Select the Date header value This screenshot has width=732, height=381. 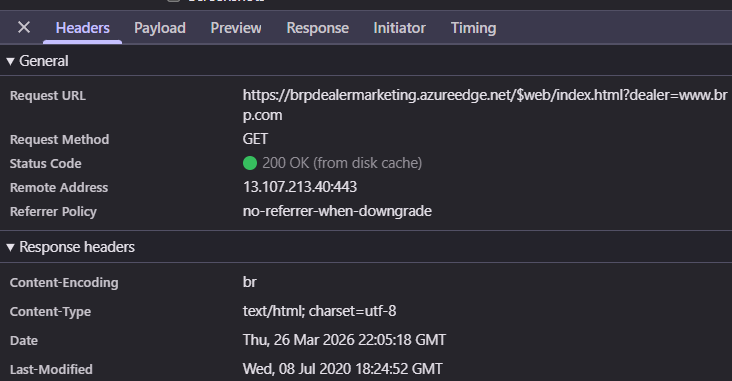(344, 340)
